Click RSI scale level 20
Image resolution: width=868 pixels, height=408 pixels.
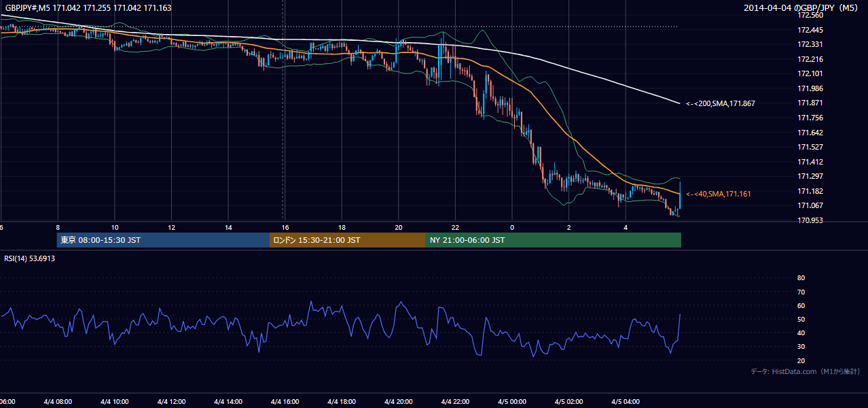click(x=801, y=360)
